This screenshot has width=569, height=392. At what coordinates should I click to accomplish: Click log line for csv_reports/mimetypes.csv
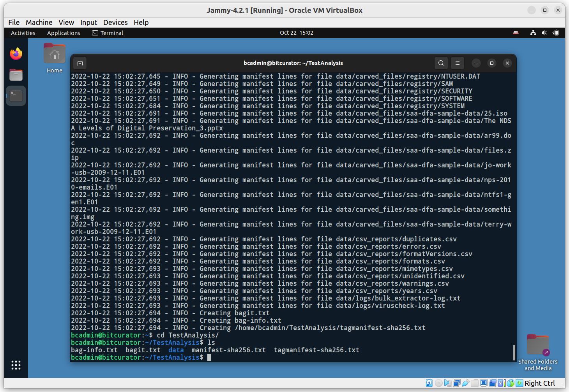(x=262, y=269)
